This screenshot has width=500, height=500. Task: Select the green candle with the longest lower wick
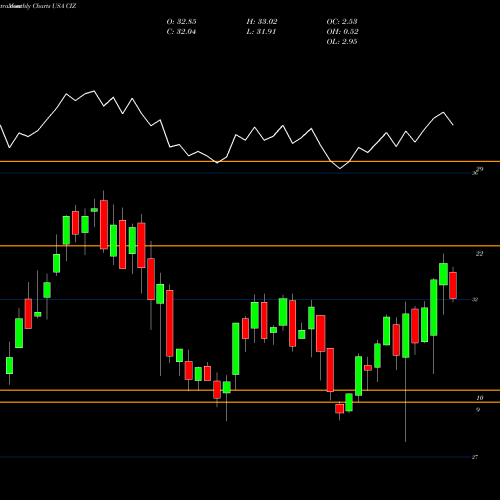406,335
